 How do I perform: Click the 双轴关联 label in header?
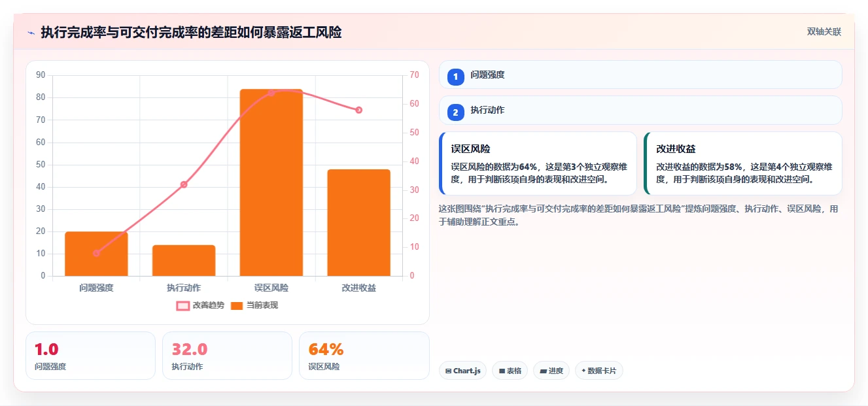[824, 31]
